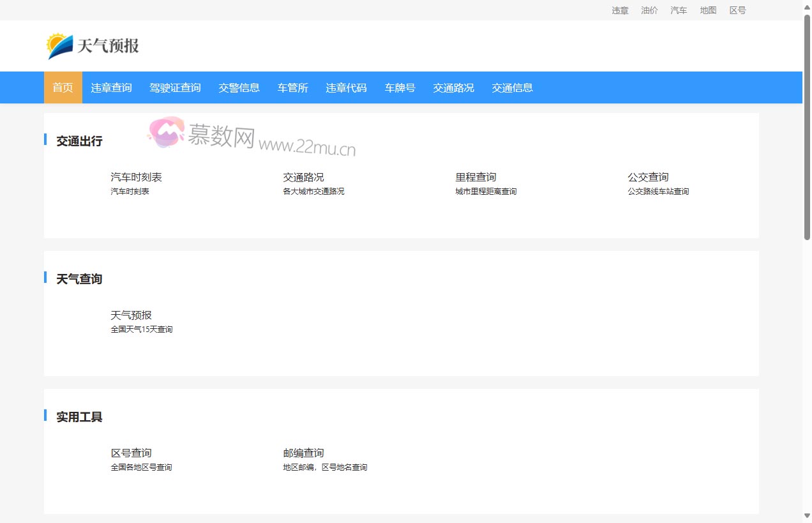Select 交警信息 in the navigation bar
Screen dimensions: 812x523
(239, 87)
